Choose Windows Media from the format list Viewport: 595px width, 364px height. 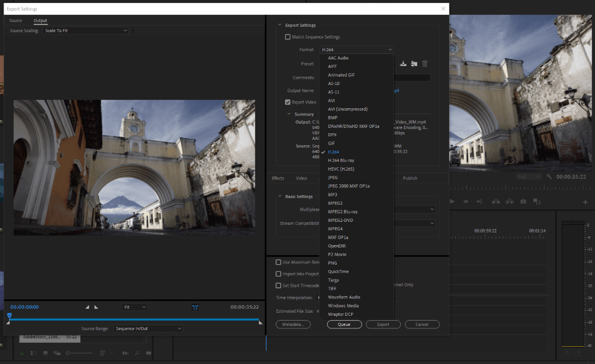coord(356,306)
